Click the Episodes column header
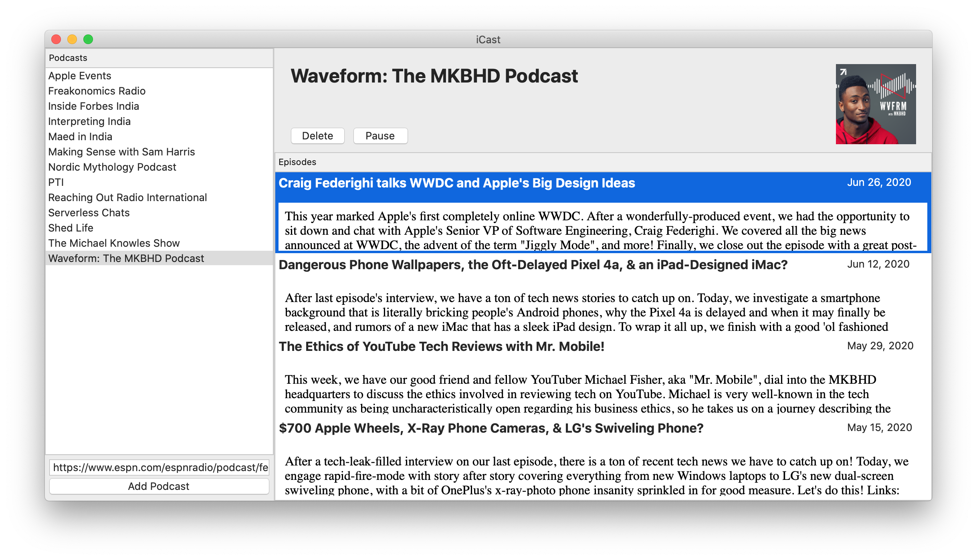This screenshot has width=977, height=560. pos(603,162)
